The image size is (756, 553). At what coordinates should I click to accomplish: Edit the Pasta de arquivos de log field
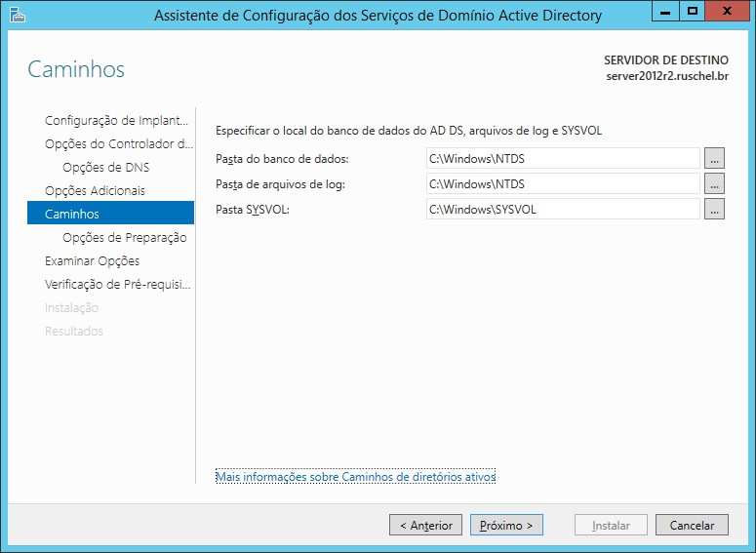[x=563, y=183]
